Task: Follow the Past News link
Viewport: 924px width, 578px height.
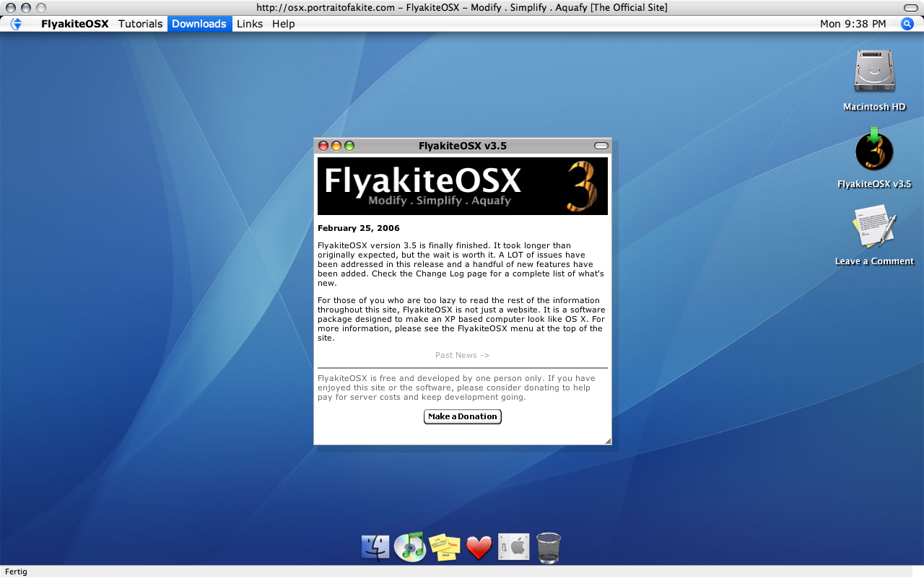Action: point(463,355)
